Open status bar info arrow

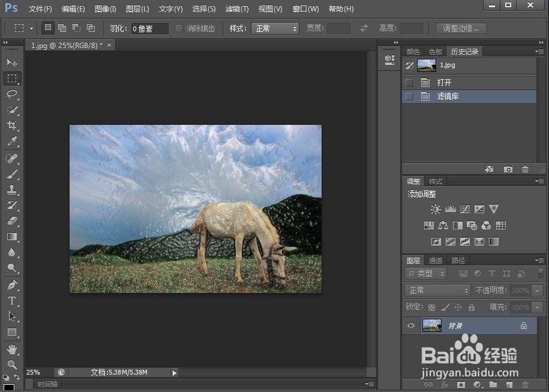pyautogui.click(x=175, y=373)
